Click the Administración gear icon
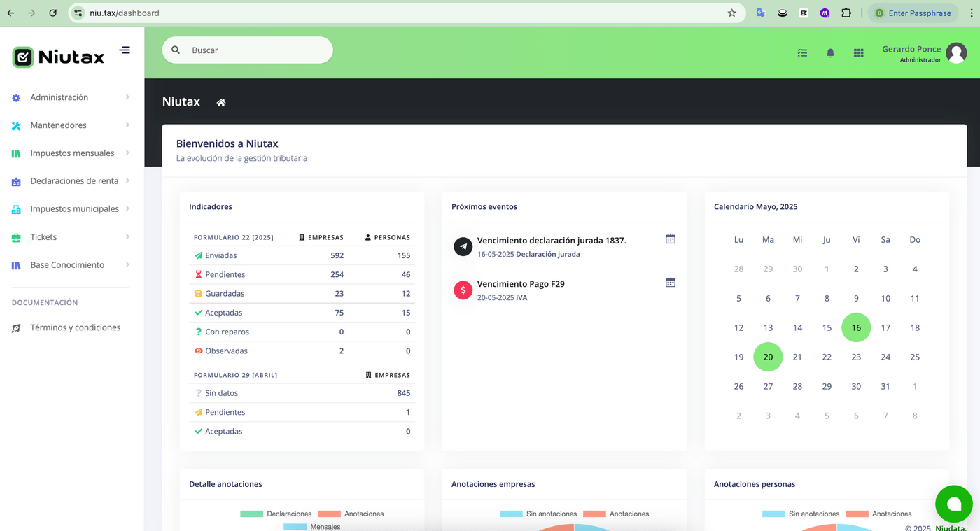Viewport: 980px width, 531px height. point(16,98)
